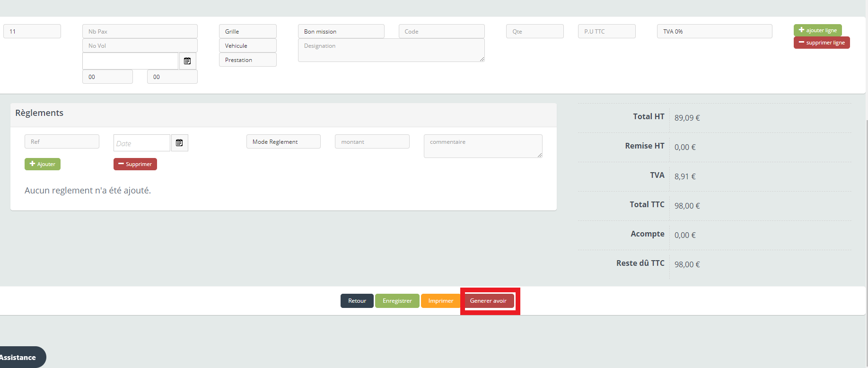
Task: Focus the montant payment field
Action: (x=372, y=142)
